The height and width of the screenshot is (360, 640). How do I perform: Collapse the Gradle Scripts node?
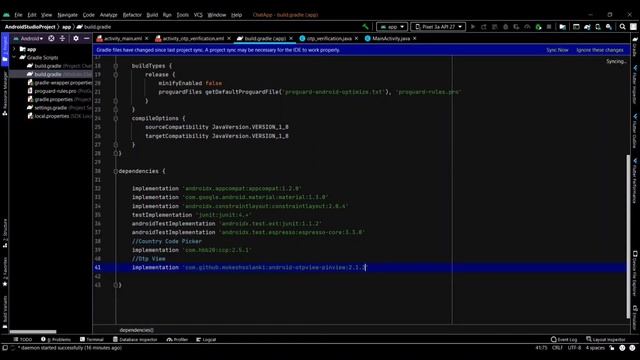point(14,58)
